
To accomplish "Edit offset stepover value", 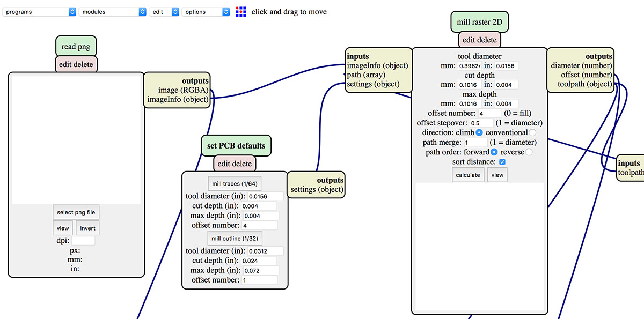I will click(x=481, y=123).
